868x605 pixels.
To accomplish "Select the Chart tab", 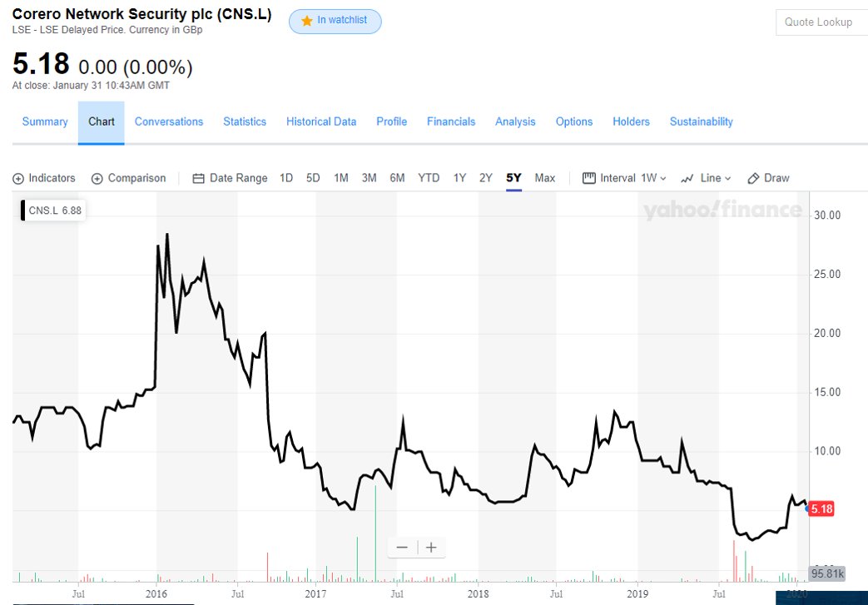I will coord(102,121).
